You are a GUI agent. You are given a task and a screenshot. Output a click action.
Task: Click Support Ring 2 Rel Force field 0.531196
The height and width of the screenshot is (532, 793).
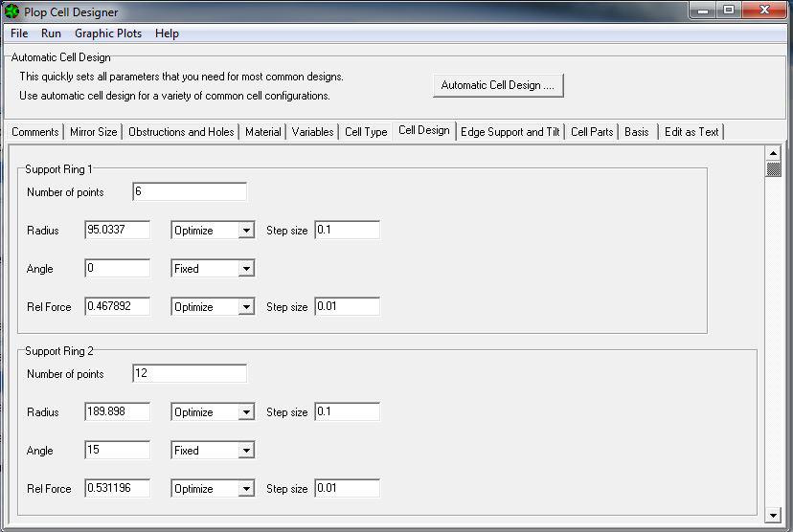click(118, 489)
